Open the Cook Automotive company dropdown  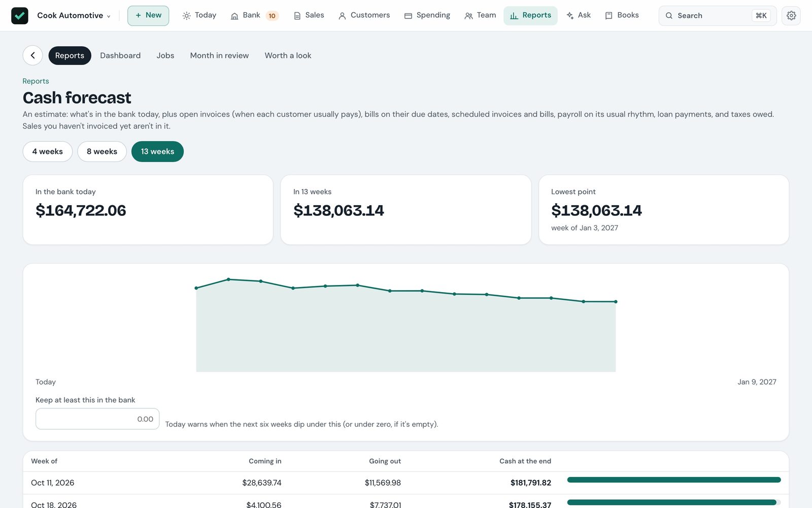[74, 16]
